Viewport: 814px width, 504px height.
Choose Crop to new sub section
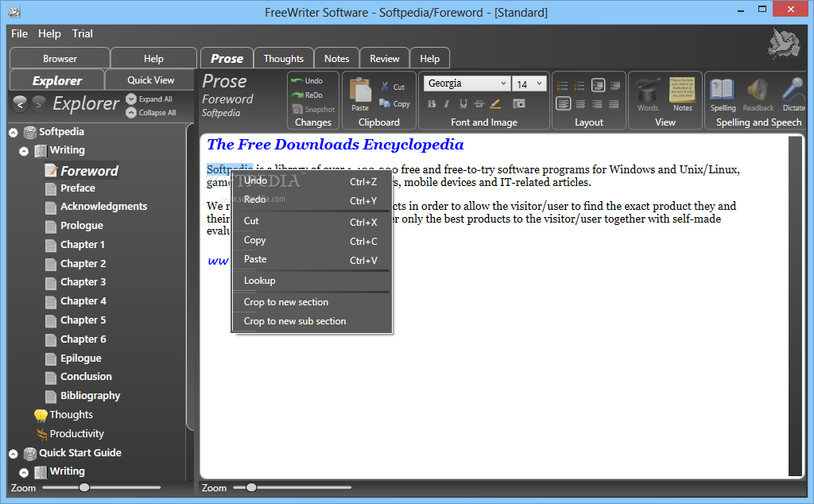click(x=312, y=321)
